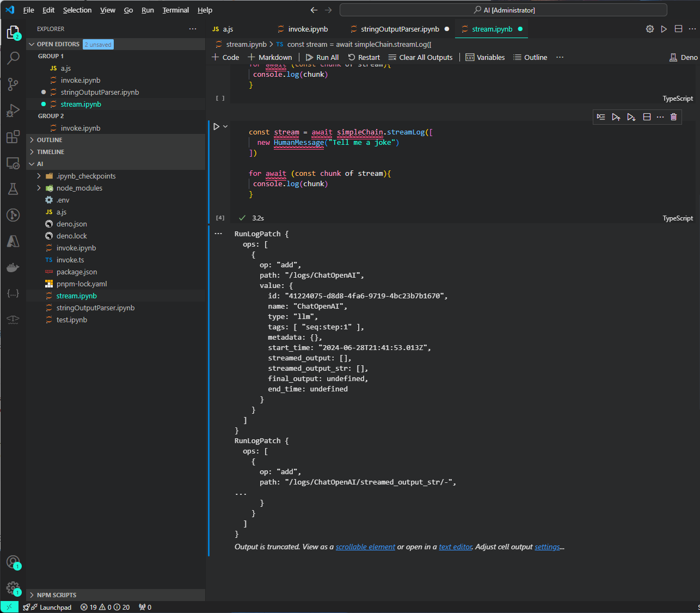Viewport: 700px width, 613px height.
Task: Click the command center search box
Action: click(x=503, y=10)
